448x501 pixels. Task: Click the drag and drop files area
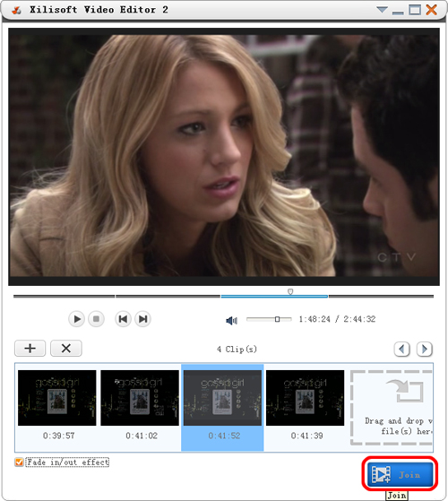(392, 408)
